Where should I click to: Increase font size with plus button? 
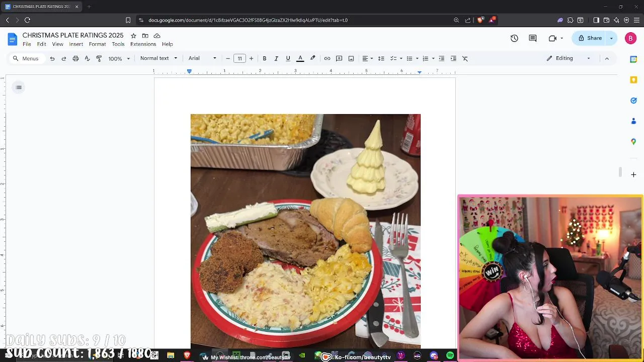click(x=251, y=58)
